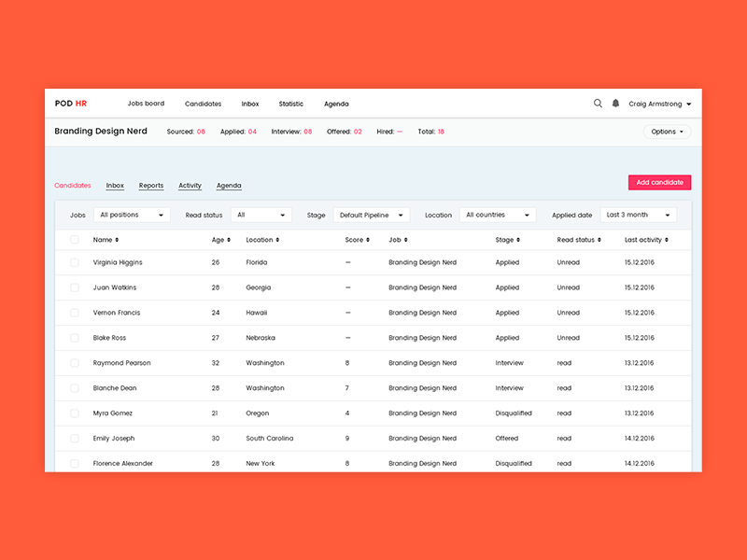747x560 pixels.
Task: Expand the All positions jobs dropdown
Action: pos(132,215)
